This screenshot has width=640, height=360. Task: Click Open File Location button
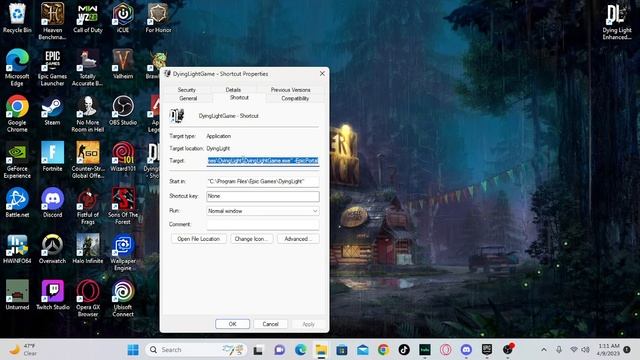click(198, 239)
